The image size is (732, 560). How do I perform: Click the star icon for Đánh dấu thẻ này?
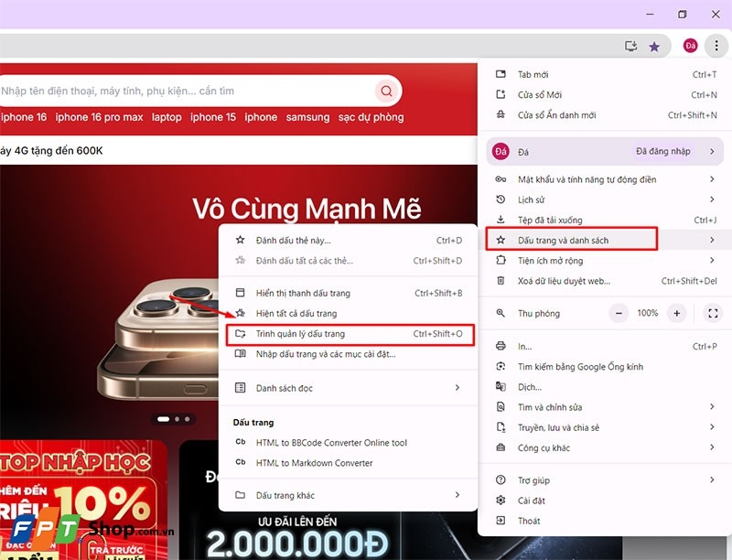pos(240,240)
